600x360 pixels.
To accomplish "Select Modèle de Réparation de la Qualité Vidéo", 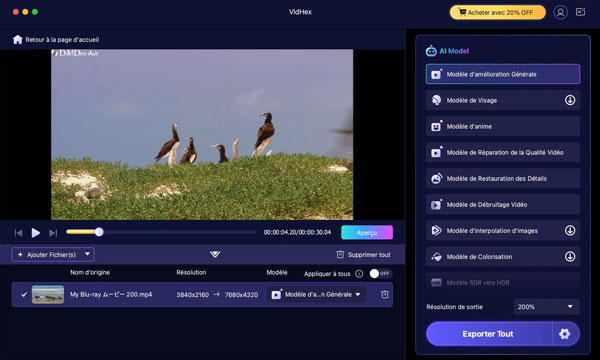I will [503, 152].
